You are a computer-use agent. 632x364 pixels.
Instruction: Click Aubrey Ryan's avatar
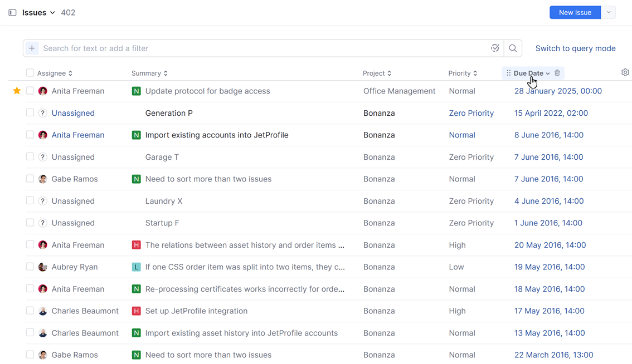[x=43, y=267]
